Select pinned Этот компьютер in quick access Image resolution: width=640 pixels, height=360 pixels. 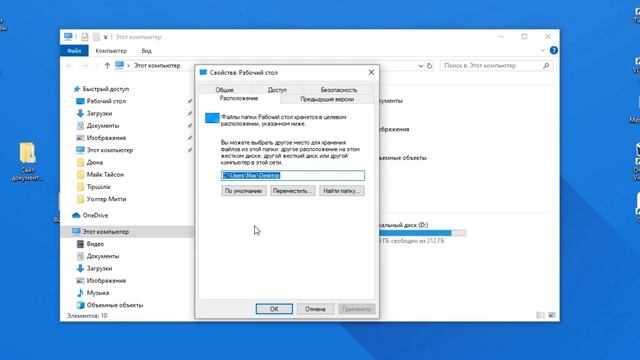click(x=110, y=150)
